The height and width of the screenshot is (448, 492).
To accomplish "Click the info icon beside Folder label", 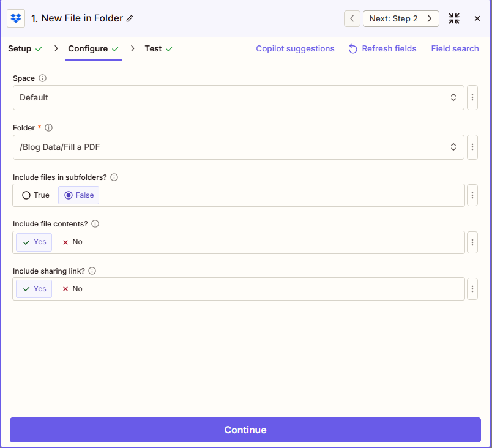I will 49,128.
